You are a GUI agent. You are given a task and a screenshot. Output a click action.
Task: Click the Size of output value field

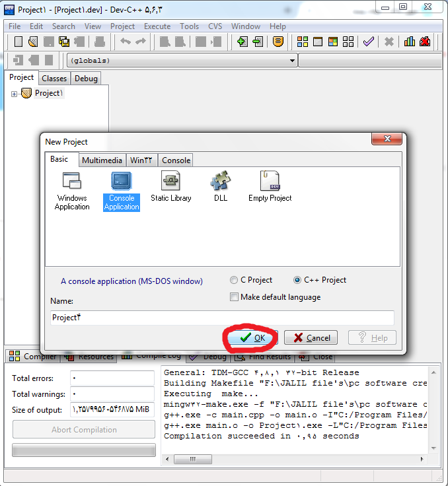point(112,409)
